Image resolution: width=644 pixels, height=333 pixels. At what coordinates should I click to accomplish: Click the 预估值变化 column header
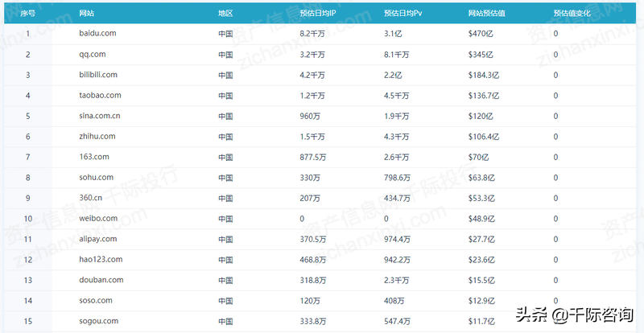[572, 13]
